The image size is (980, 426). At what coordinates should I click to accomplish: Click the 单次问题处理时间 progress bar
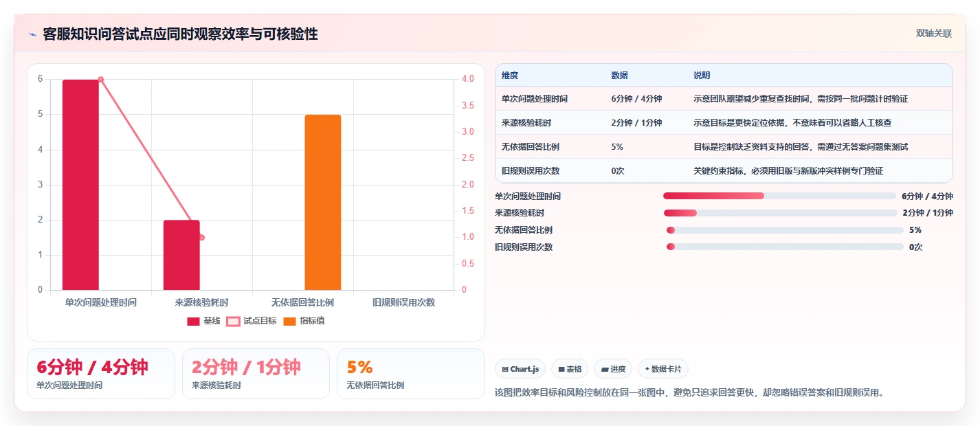click(779, 196)
